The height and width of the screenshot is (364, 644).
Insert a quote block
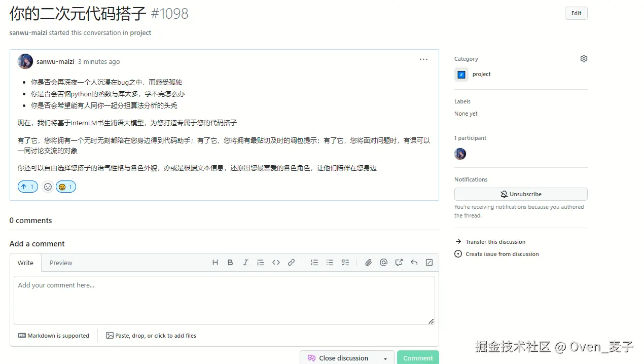coord(261,263)
